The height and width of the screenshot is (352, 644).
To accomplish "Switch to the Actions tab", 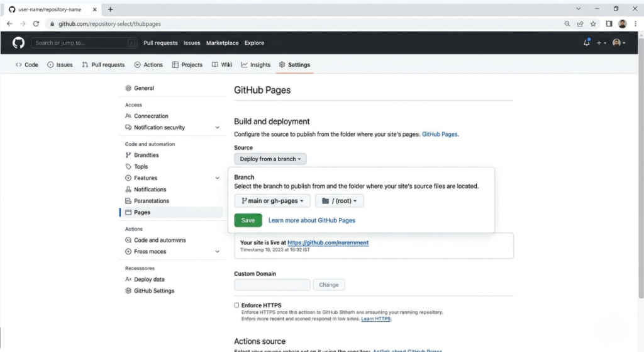I will (x=148, y=65).
